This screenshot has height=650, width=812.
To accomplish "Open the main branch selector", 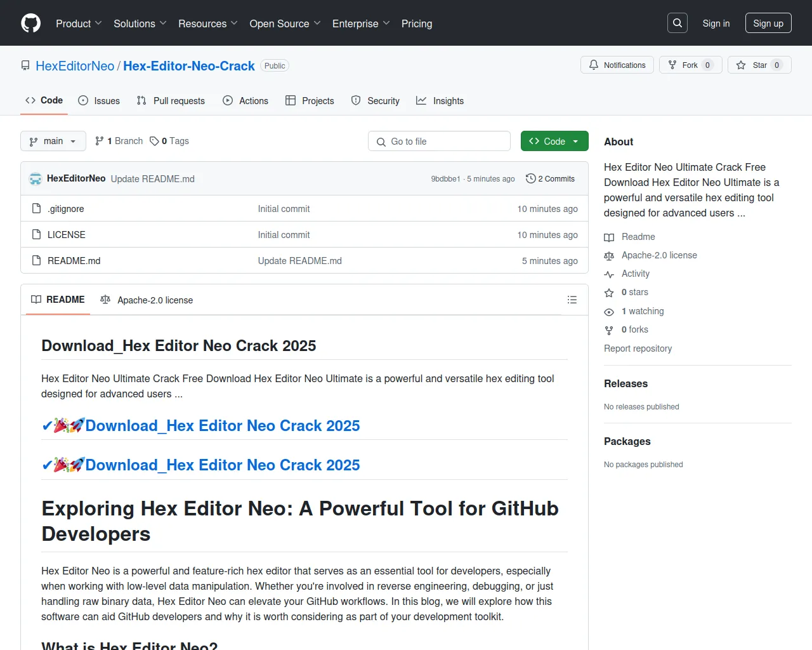I will (53, 141).
